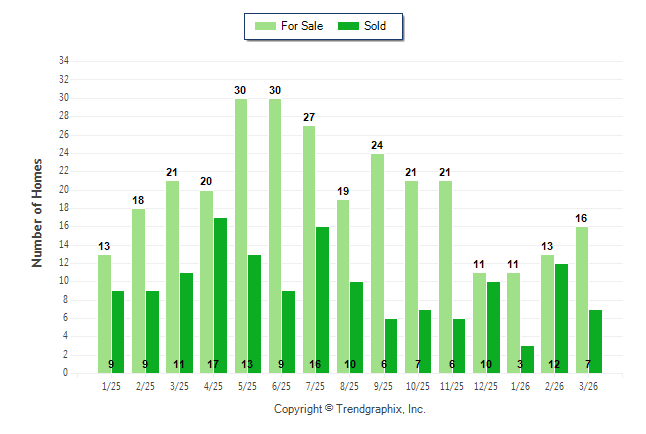Click the 12/25 Sold bar showing 10
646x434 pixels.
[x=493, y=327]
